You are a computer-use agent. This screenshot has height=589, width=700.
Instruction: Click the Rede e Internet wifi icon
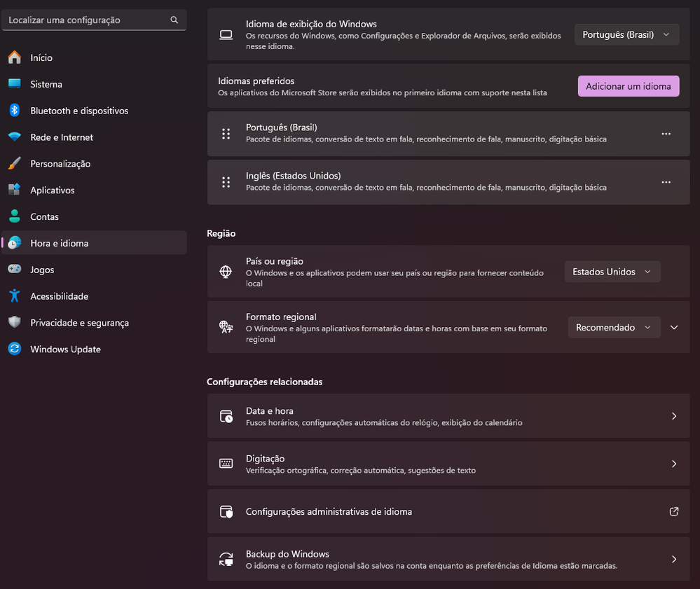[14, 137]
